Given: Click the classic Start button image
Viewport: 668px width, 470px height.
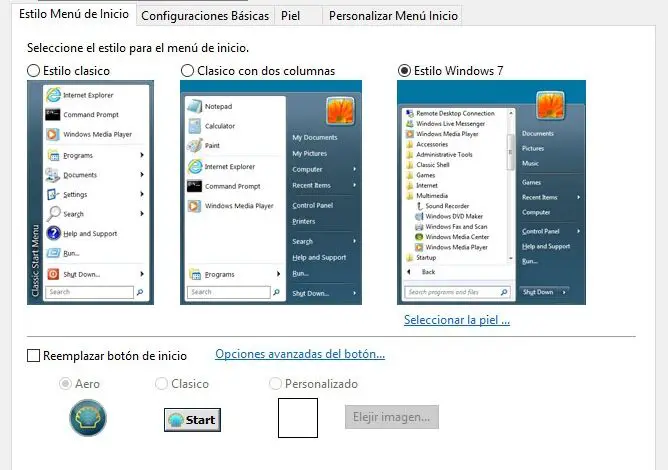Looking at the screenshot, I should (x=192, y=420).
